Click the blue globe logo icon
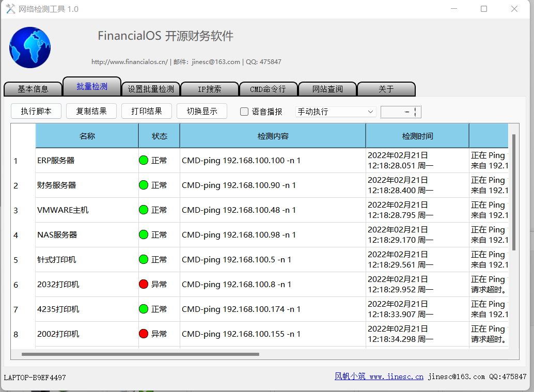The width and height of the screenshot is (534, 392). [30, 48]
